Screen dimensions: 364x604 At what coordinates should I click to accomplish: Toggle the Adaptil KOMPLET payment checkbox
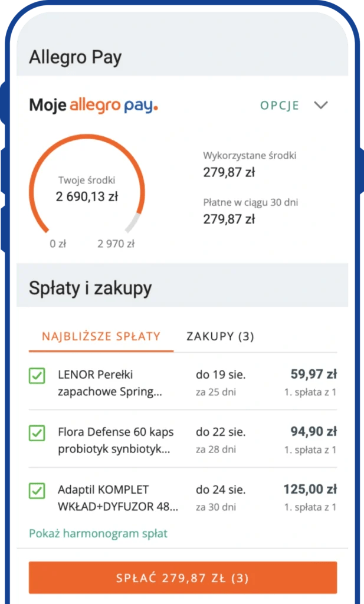point(37,490)
